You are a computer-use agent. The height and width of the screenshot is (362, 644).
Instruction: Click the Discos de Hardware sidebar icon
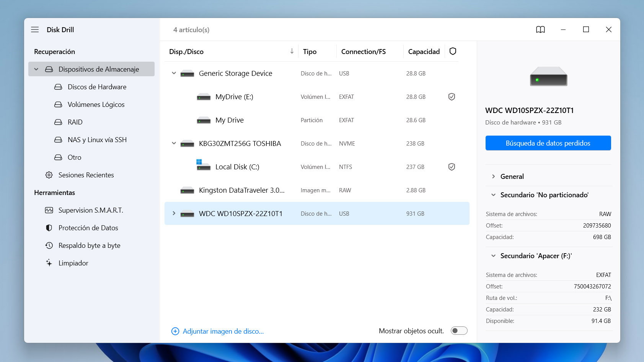(58, 87)
